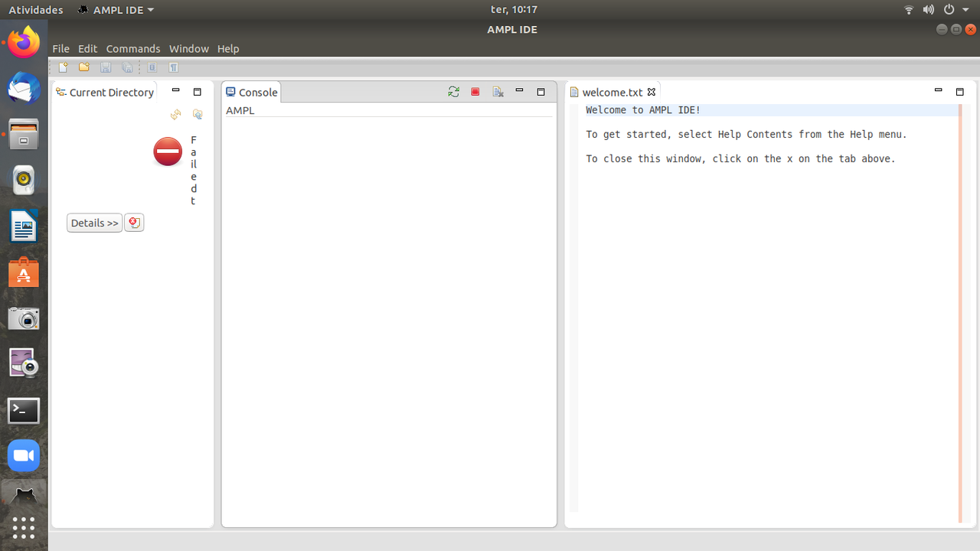The image size is (980, 551).
Task: Click the AMPL IDE cat icon in dock
Action: tap(24, 495)
